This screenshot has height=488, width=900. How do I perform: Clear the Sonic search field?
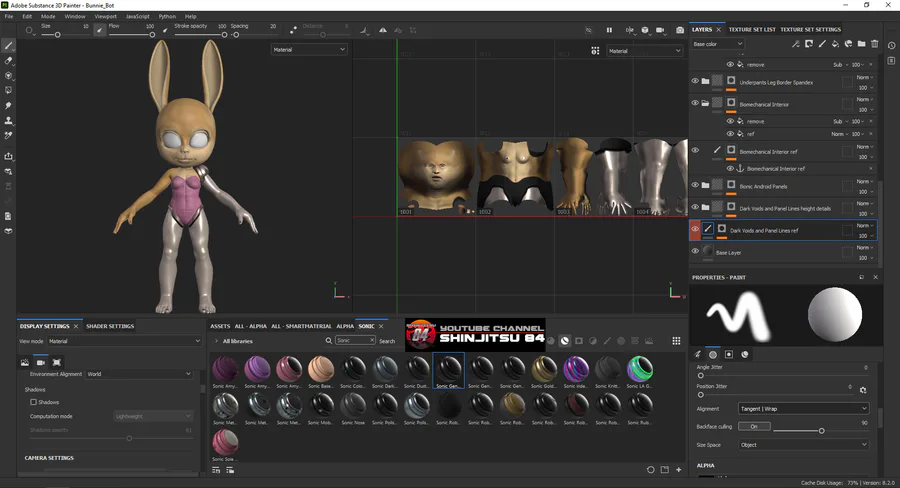pyautogui.click(x=372, y=340)
